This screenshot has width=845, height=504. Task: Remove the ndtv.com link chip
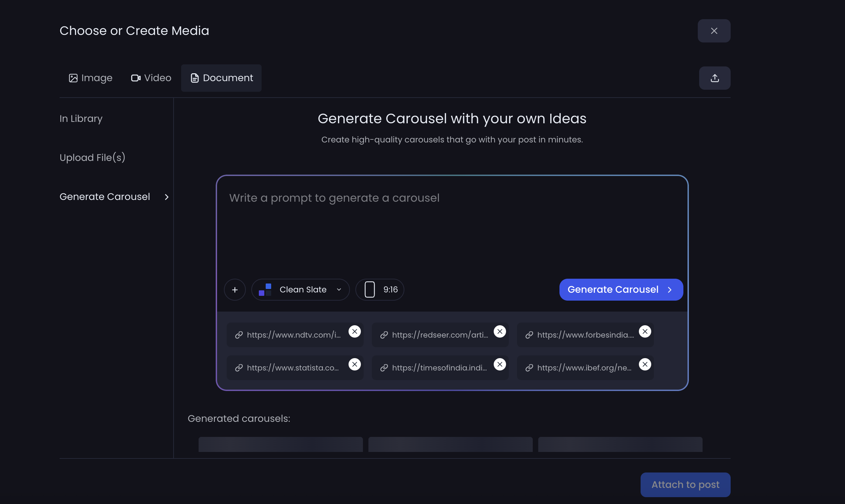[x=355, y=331]
